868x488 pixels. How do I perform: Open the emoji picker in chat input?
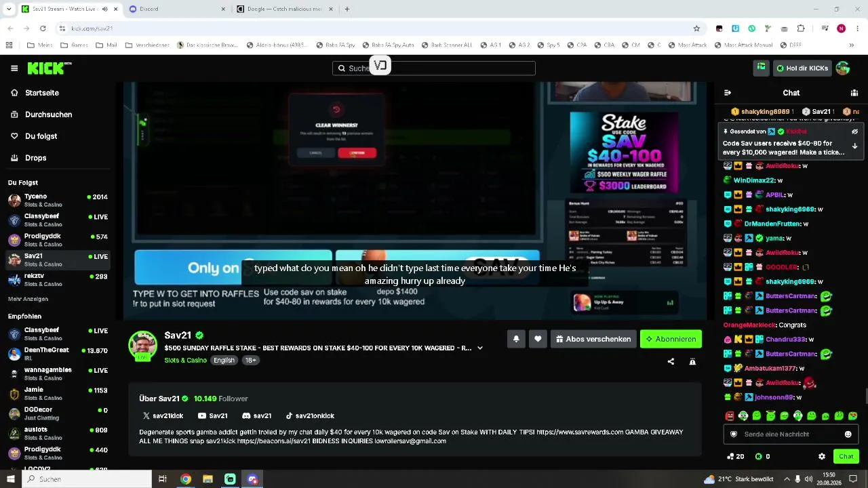(848, 434)
